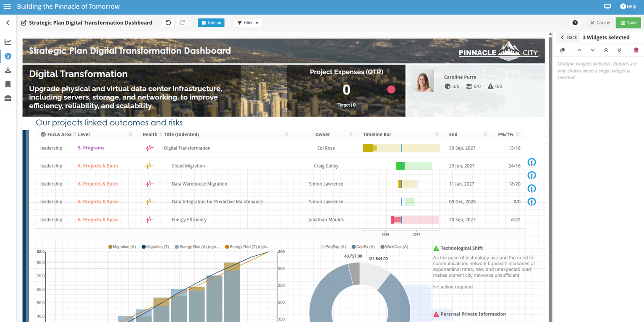Open Data Integration for Predictive Maintenance title

217,202
